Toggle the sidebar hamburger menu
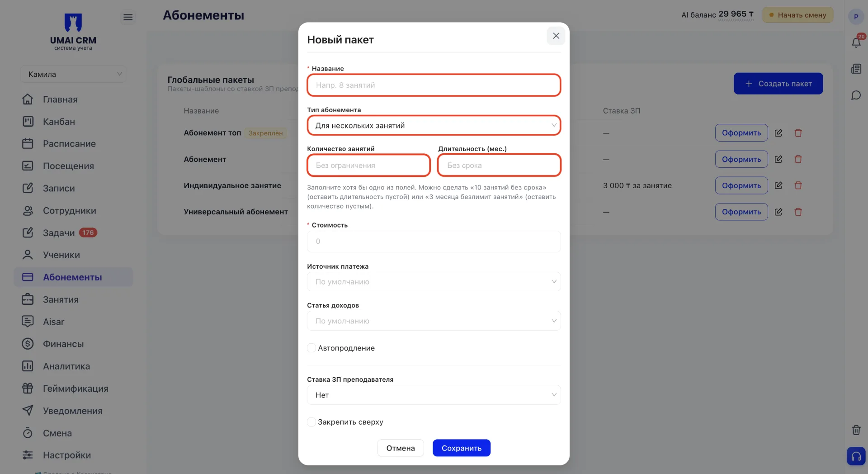The width and height of the screenshot is (868, 474). coord(128,17)
